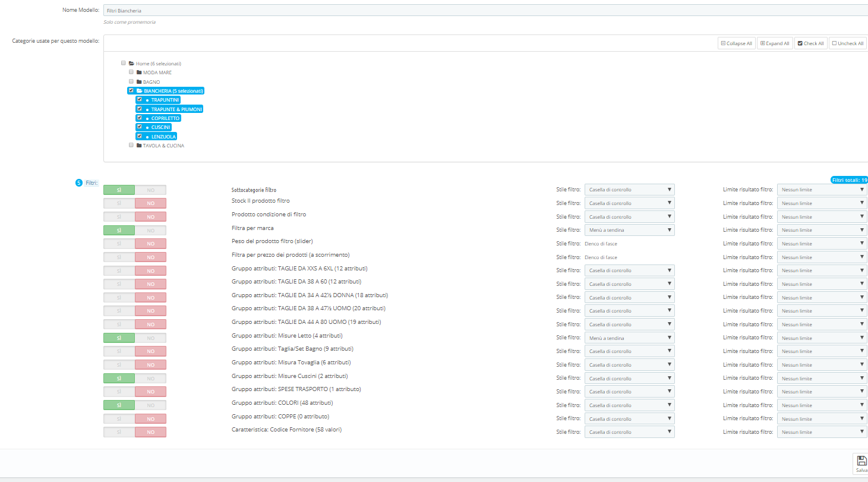Viewport: 868px width, 482px height.
Task: Click the TAVOLA & CUCINA folder icon
Action: 138,146
